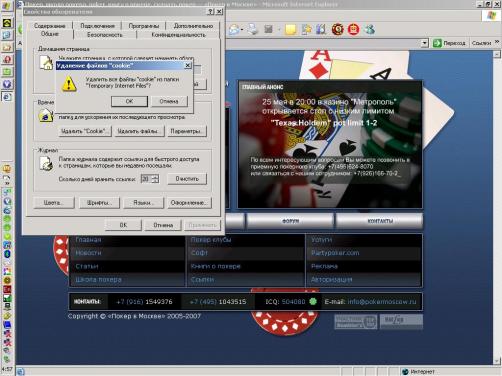Open the Параметры temporary files settings

pyautogui.click(x=186, y=131)
